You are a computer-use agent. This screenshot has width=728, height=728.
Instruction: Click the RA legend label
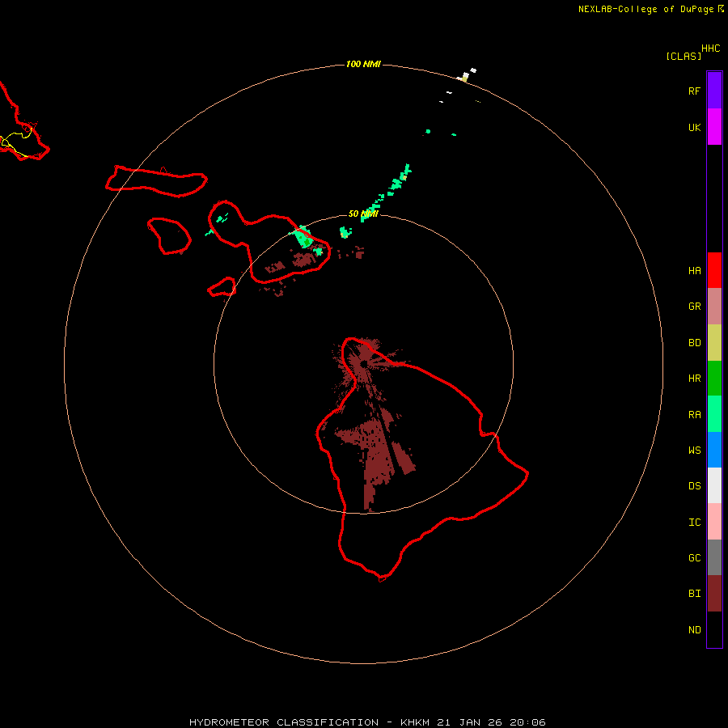694,415
